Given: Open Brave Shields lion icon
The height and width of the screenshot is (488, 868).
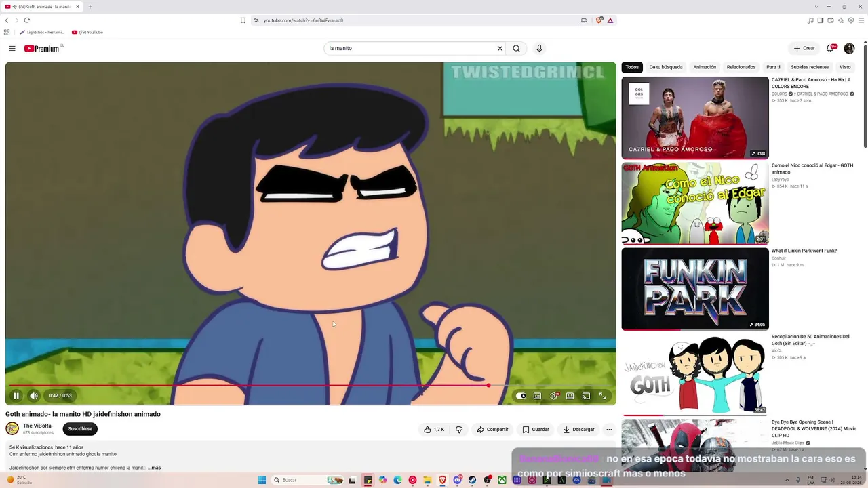Looking at the screenshot, I should (599, 20).
